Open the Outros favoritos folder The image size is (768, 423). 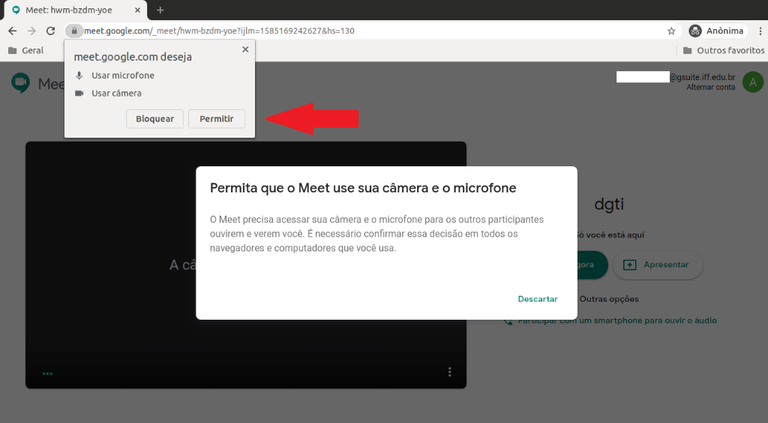click(x=717, y=50)
